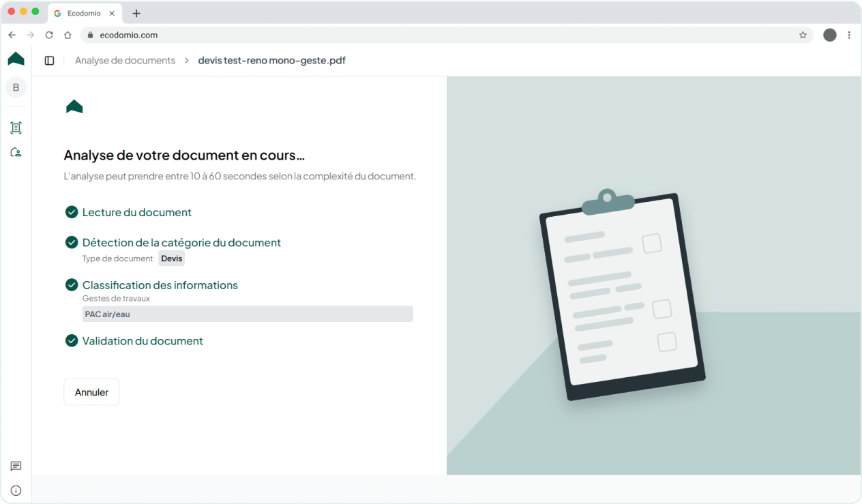Click the Lecture du document checkmark

(x=71, y=212)
